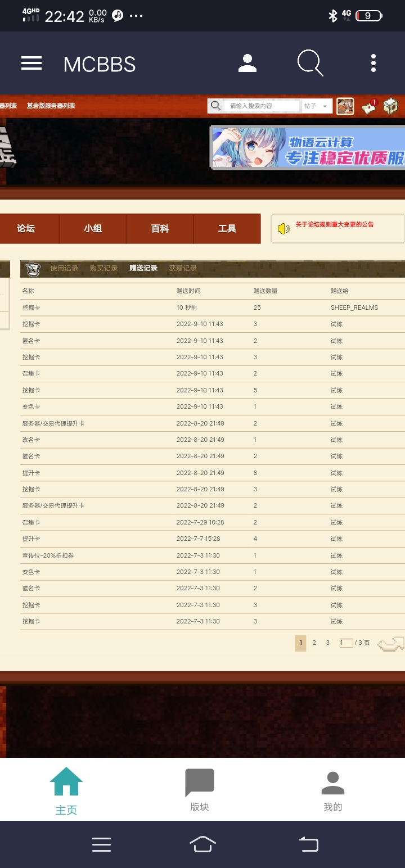The width and height of the screenshot is (405, 868).
Task: Open the 小组 navigation tab
Action: [x=93, y=228]
